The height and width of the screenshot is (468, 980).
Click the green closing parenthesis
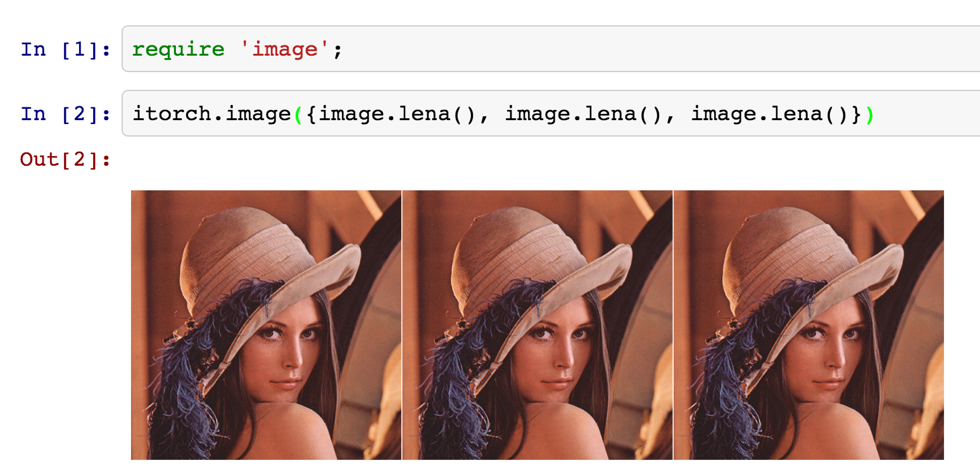click(x=869, y=114)
